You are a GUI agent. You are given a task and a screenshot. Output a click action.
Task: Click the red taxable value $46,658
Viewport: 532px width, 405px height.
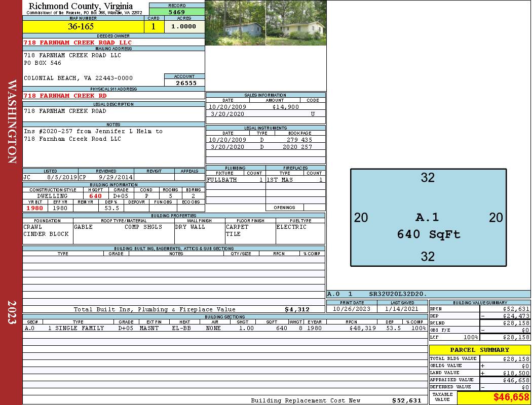tap(511, 397)
